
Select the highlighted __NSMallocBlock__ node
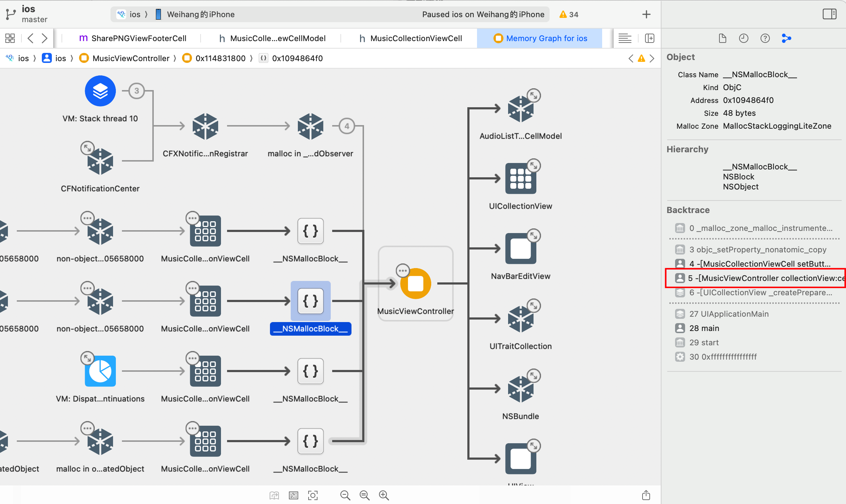click(310, 301)
